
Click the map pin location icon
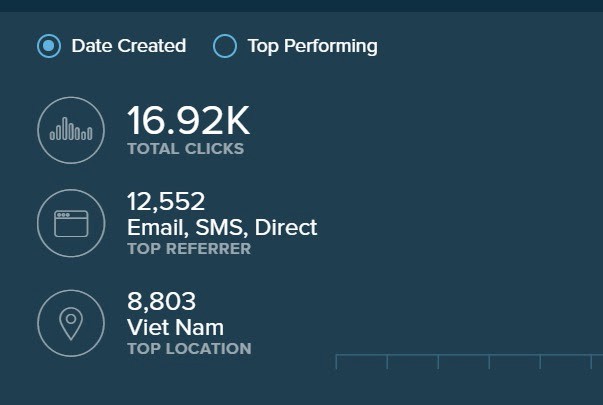71,323
